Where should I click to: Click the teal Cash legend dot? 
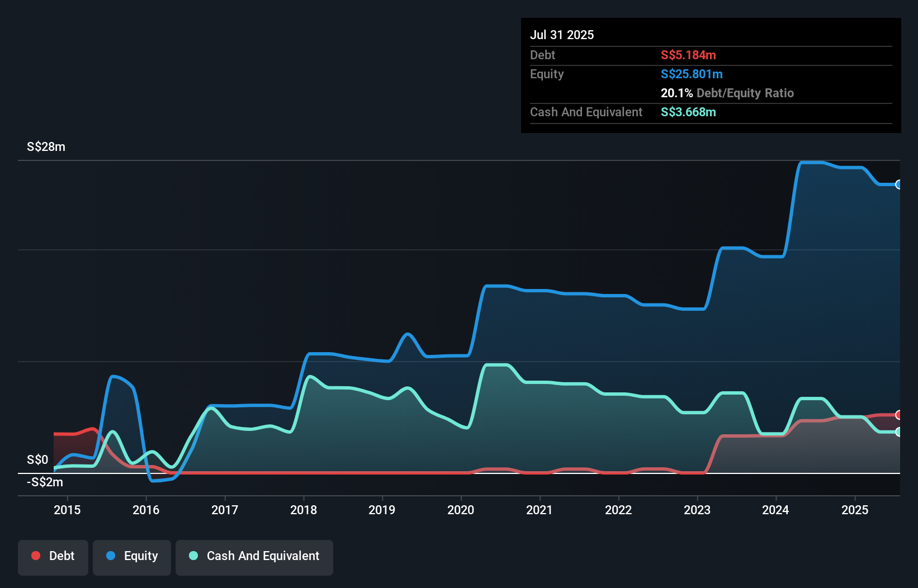click(x=193, y=556)
